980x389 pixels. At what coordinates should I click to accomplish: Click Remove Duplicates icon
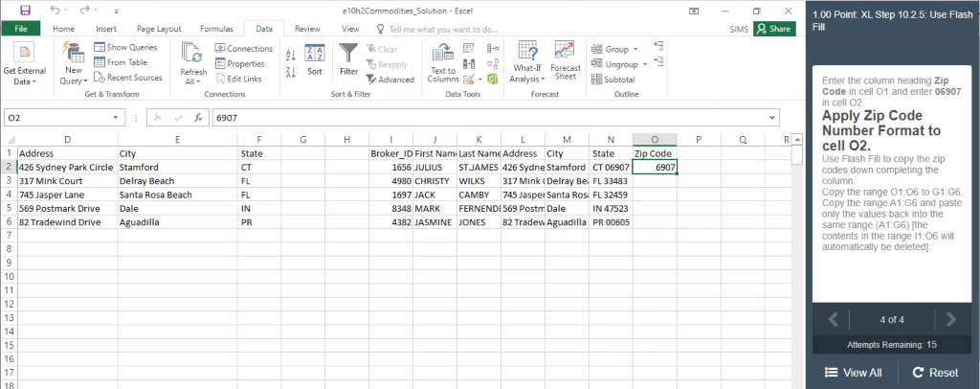[469, 63]
